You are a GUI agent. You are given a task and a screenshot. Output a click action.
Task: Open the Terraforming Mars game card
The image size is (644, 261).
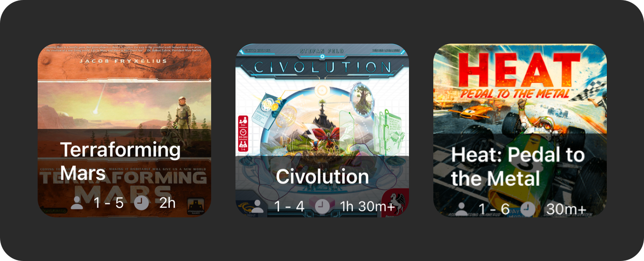(124, 130)
